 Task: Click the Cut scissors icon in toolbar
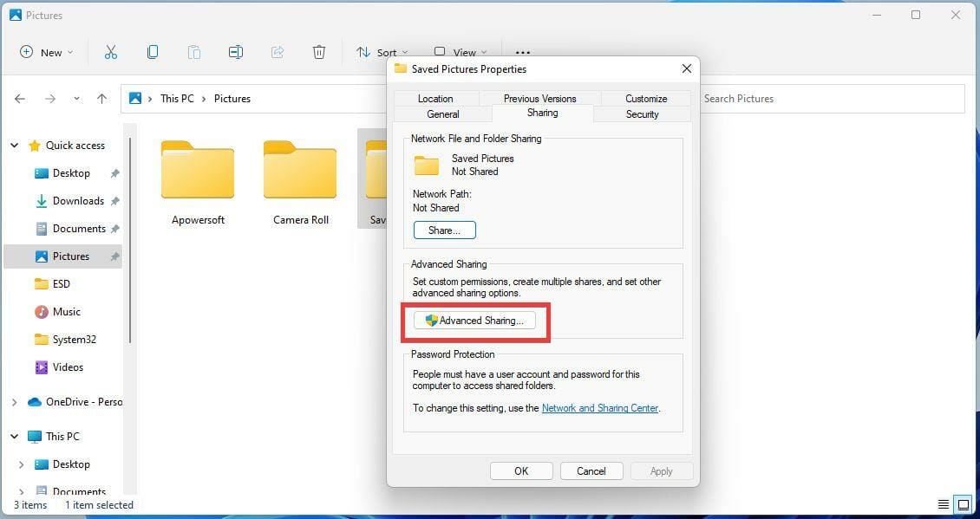click(x=111, y=53)
